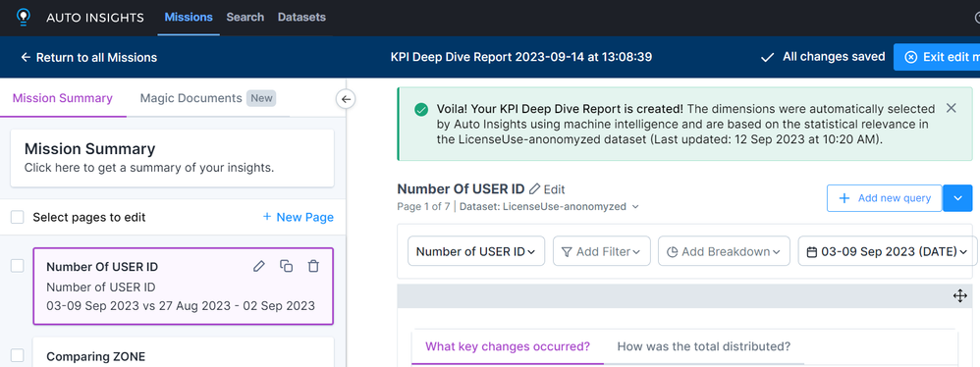Click the move handle icon on query section
Screen dimensions: 980x367
coord(960,295)
